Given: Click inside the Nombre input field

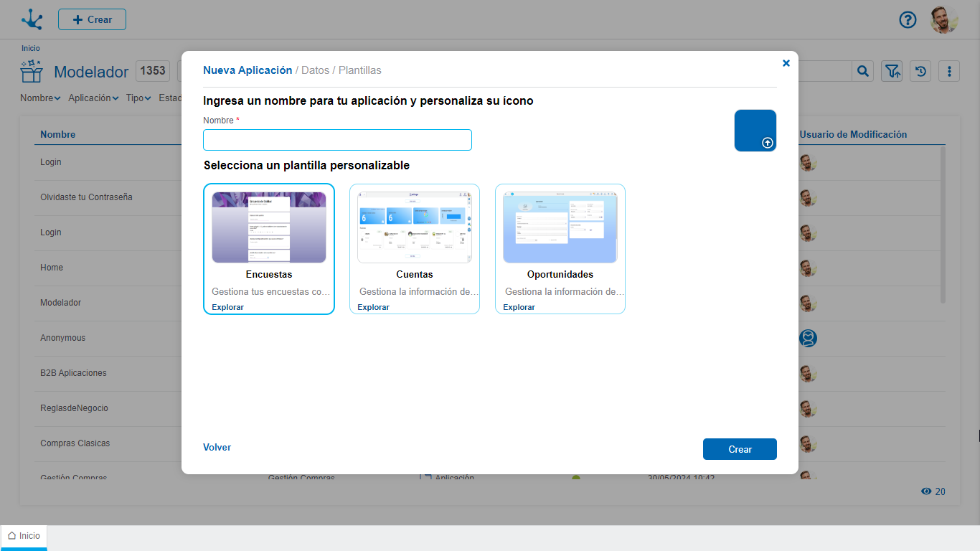Looking at the screenshot, I should (337, 140).
